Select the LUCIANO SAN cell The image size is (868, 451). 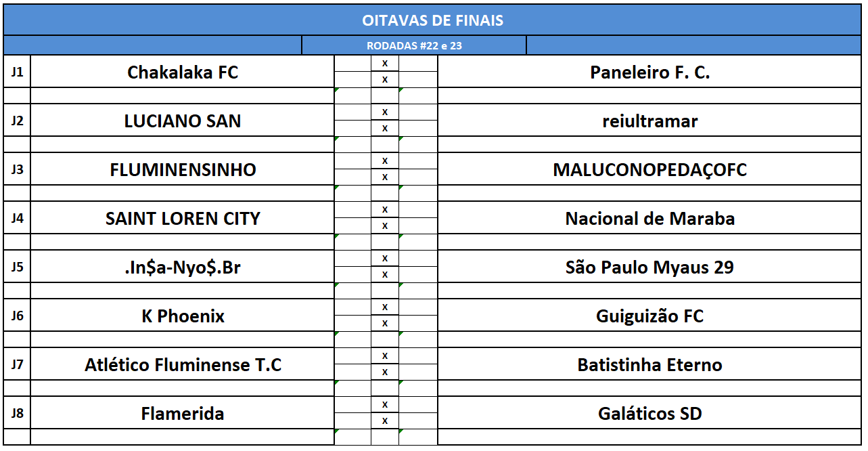tap(183, 121)
